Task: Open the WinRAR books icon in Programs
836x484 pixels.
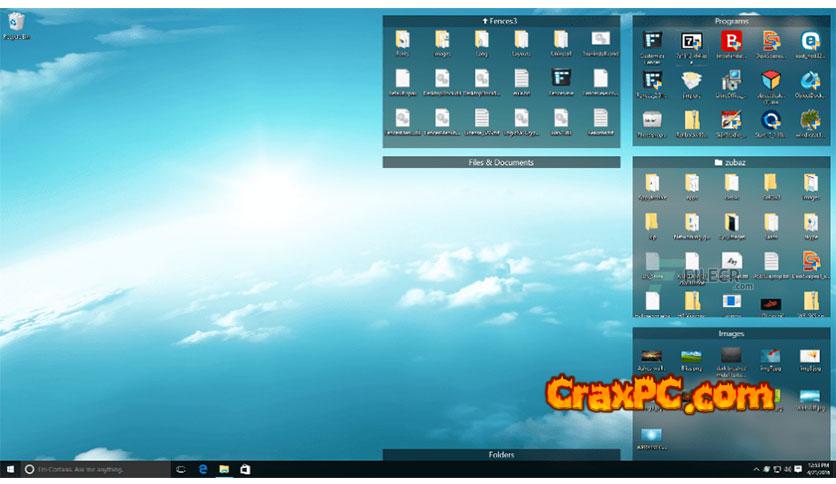Action: click(731, 120)
